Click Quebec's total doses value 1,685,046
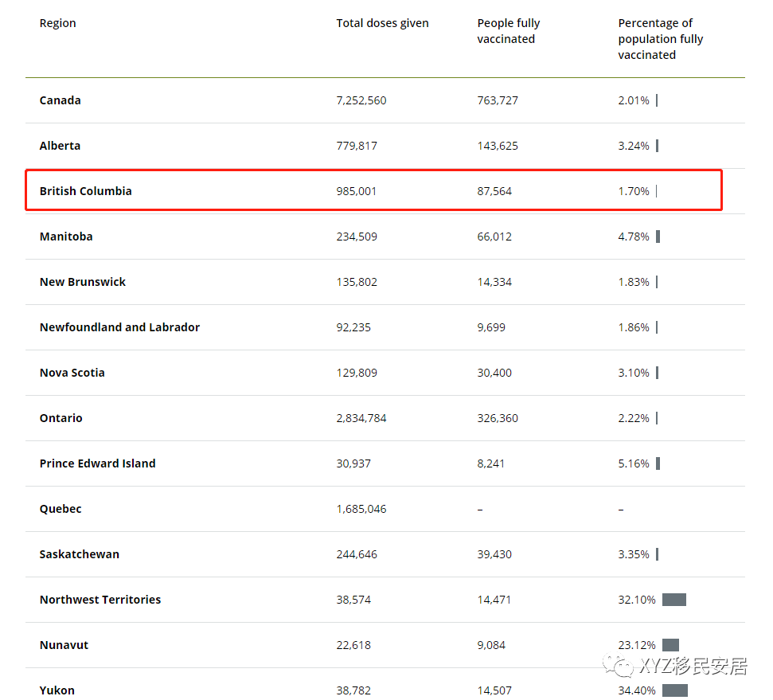The width and height of the screenshot is (773, 700). [361, 509]
